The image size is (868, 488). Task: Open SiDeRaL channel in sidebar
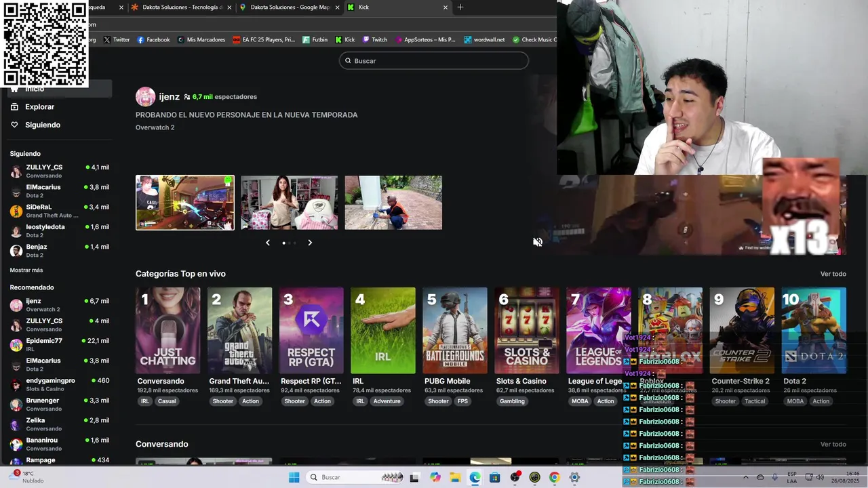[60, 211]
